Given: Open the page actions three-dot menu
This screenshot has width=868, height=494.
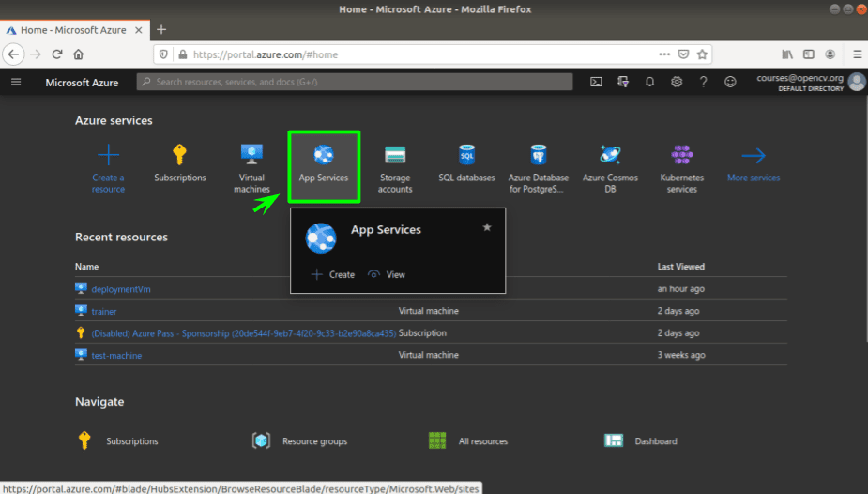Looking at the screenshot, I should click(x=664, y=54).
